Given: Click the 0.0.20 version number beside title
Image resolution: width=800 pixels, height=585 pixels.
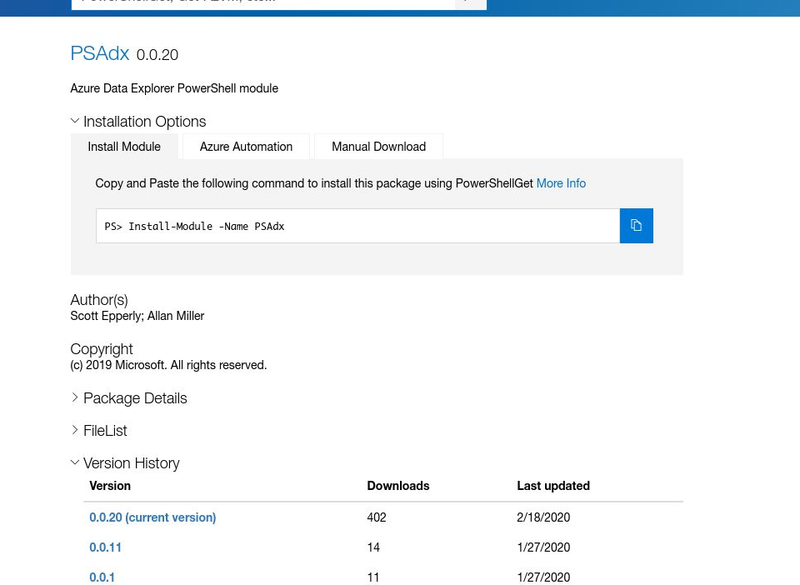Looking at the screenshot, I should click(157, 55).
